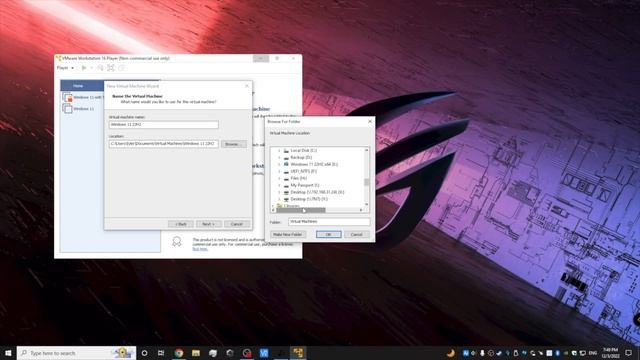Select UEFI_NTFS (F:) drive in the tree

[303, 171]
